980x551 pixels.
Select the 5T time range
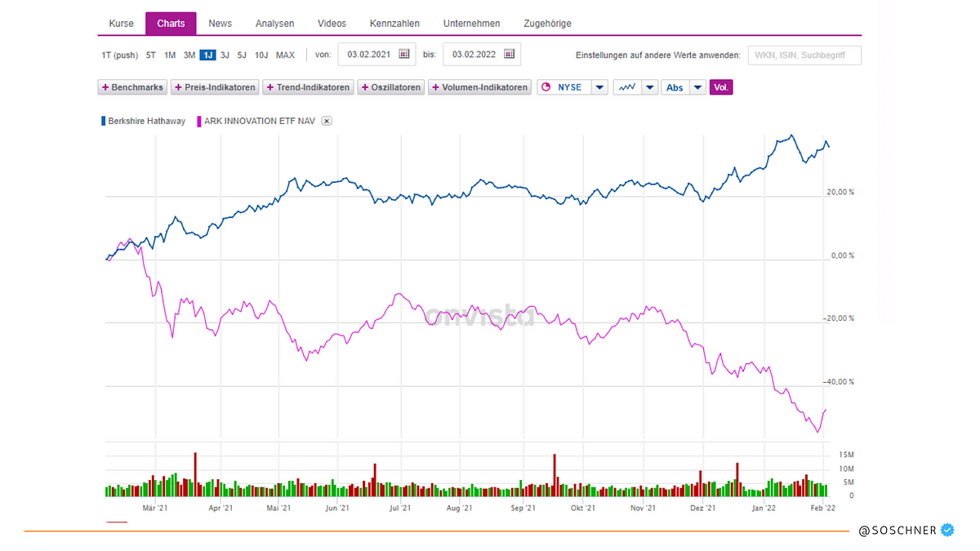pos(151,55)
